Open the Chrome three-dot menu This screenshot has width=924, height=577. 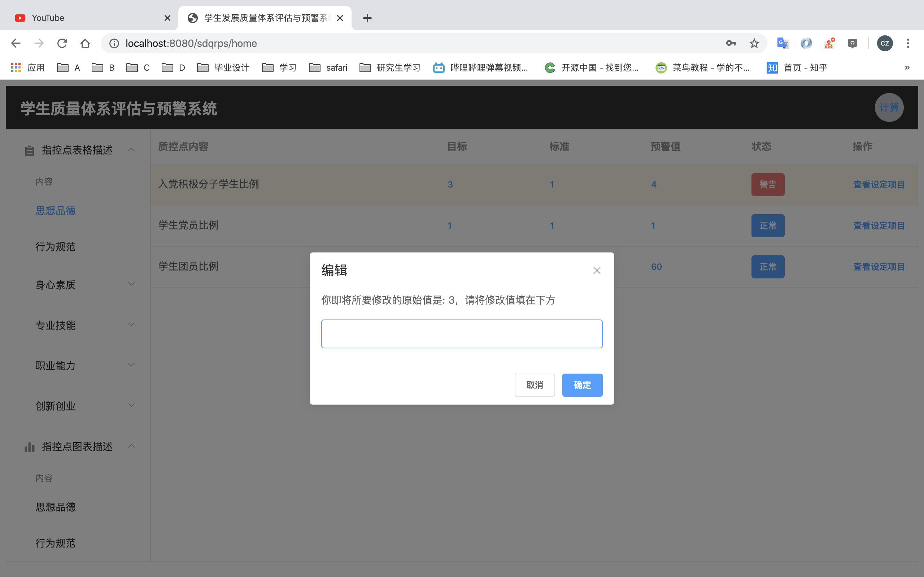point(908,43)
